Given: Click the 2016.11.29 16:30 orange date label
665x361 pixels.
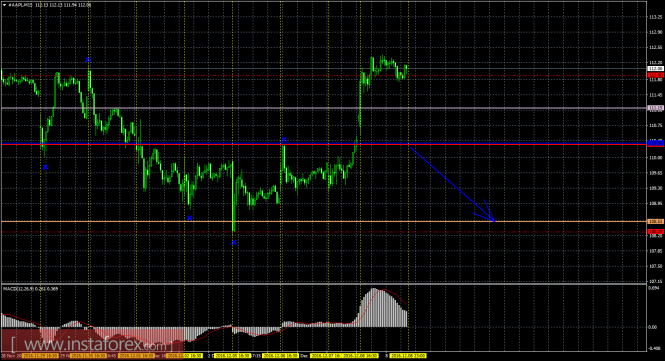Looking at the screenshot, I should tap(41, 356).
